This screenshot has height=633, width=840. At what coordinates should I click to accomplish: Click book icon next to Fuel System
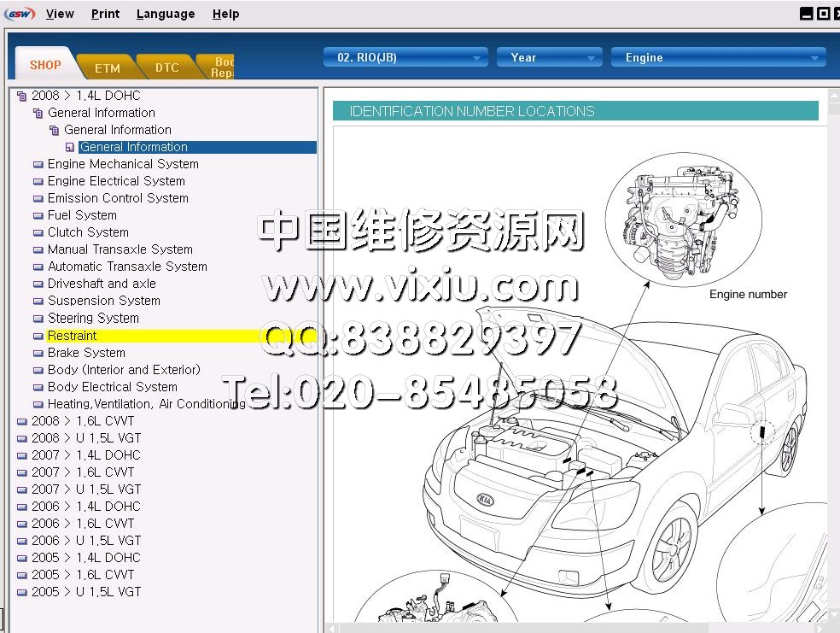click(38, 215)
